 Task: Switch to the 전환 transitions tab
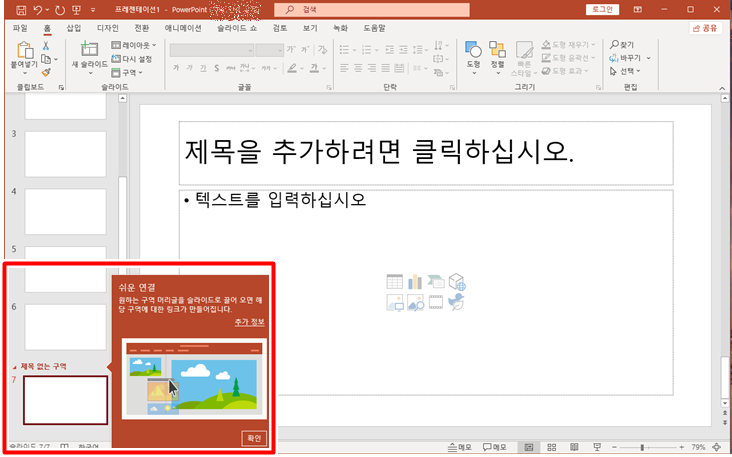pos(141,28)
